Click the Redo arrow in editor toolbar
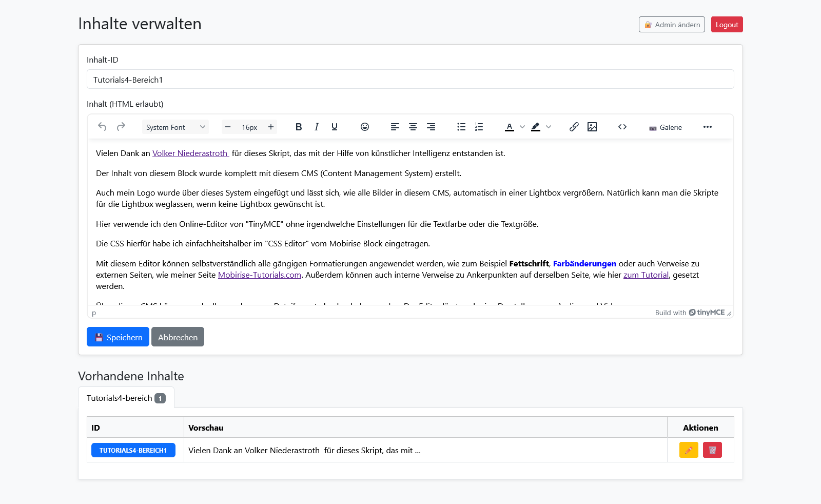 click(121, 127)
